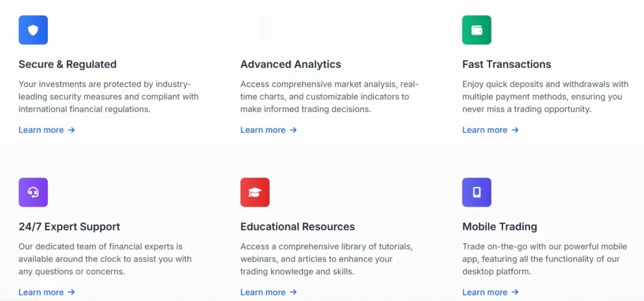Screen dimensions: 644x301
Task: Click the mobile phone trading icon
Action: (477, 193)
